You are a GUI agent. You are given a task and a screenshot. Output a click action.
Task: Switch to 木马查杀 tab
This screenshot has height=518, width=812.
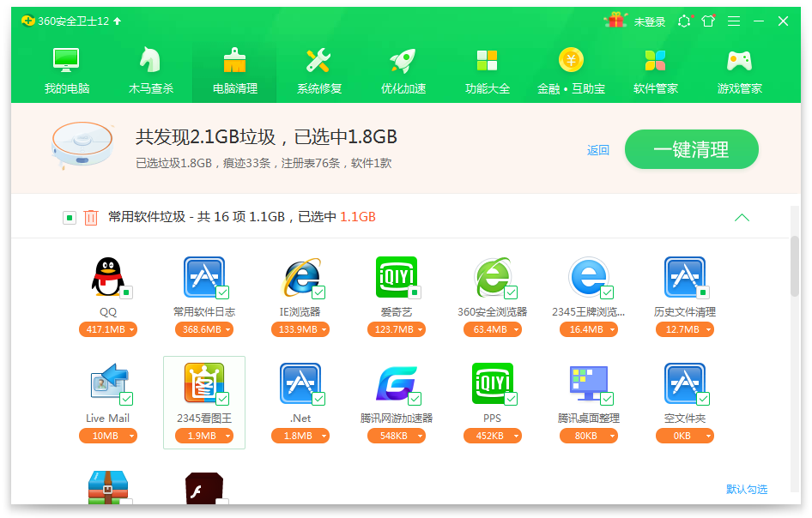151,71
